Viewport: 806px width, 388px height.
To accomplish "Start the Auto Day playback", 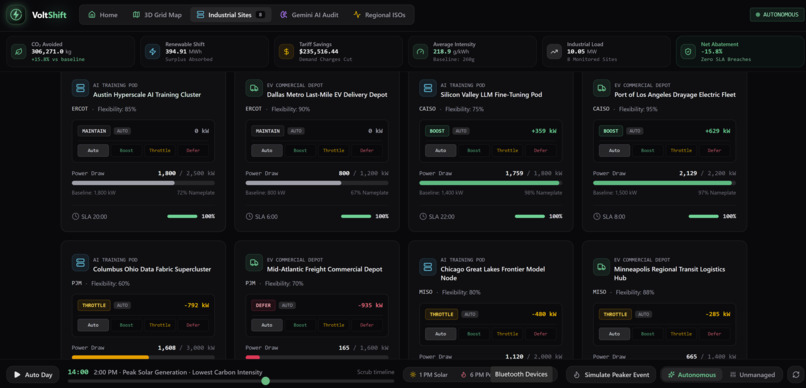I will click(x=33, y=375).
